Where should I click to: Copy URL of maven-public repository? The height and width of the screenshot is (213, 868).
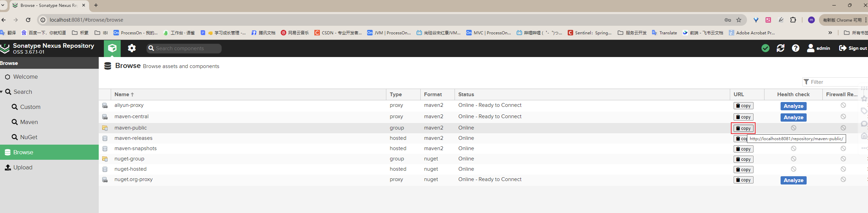point(743,128)
